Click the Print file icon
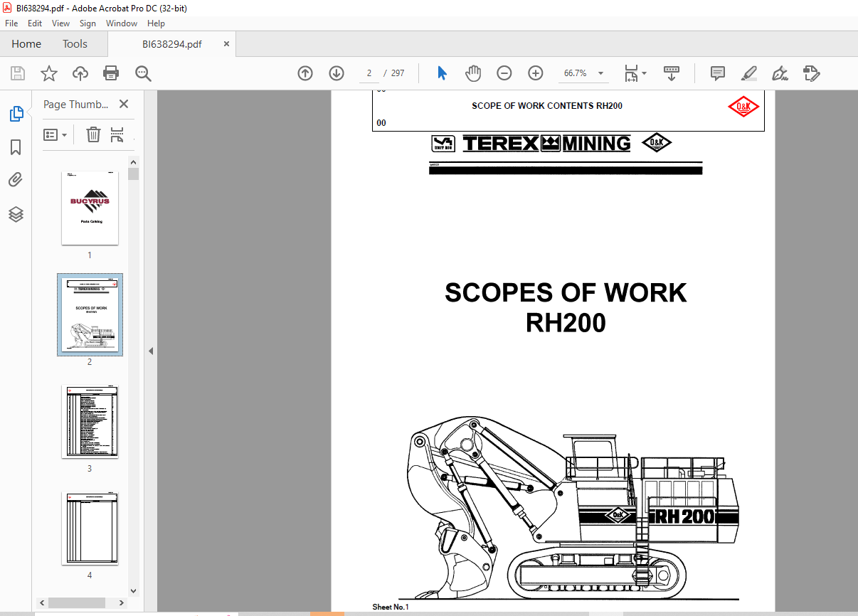Viewport: 858px width, 616px height. [x=111, y=73]
